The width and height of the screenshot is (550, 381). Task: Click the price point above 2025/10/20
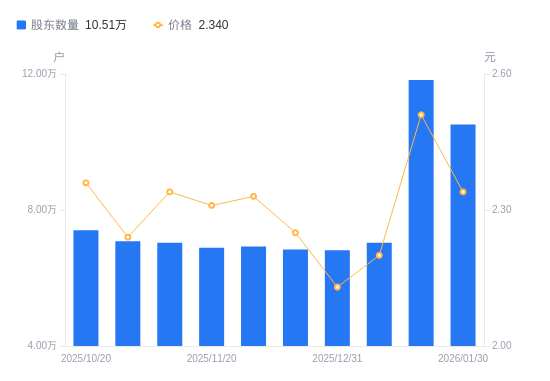point(86,183)
